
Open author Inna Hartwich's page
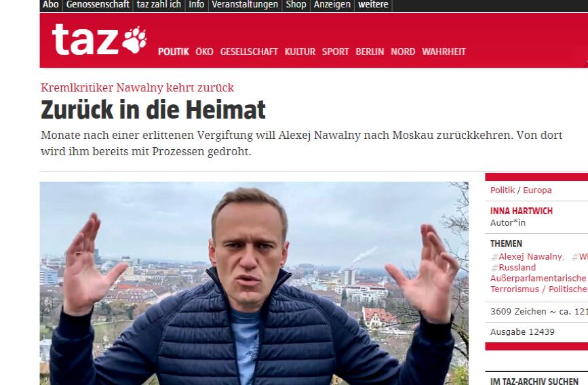(522, 211)
